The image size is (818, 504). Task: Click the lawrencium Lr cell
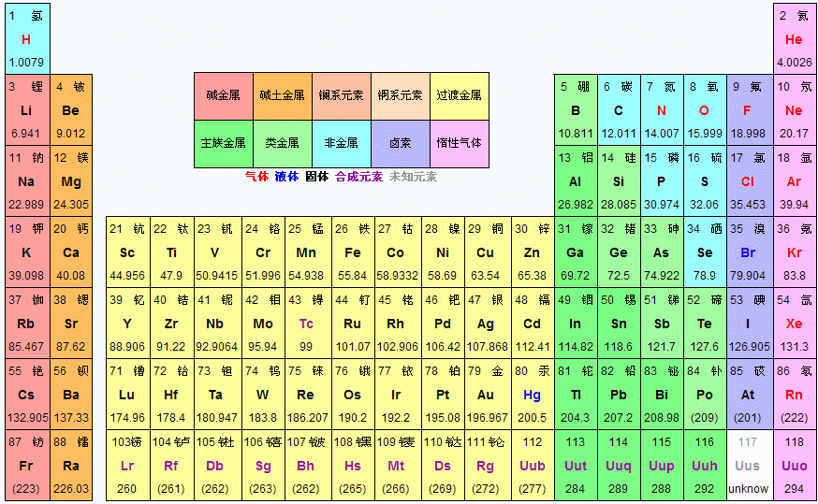click(128, 466)
